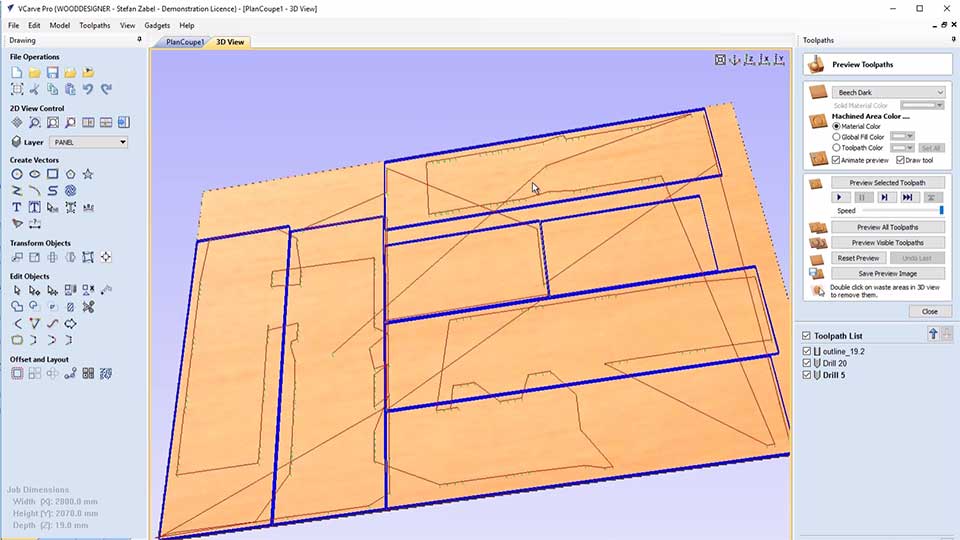
Task: Play the toolpath preview animation
Action: pyautogui.click(x=840, y=197)
